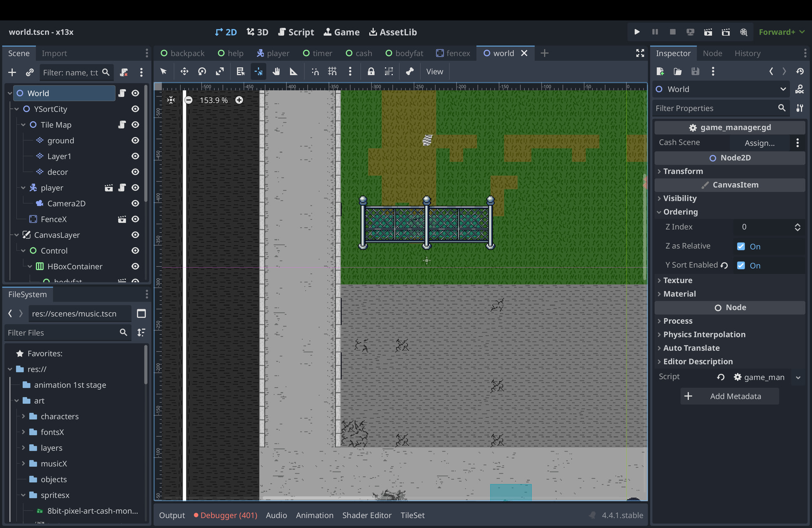Select the Rotate tool icon
Screen dimensions: 812x528
point(202,71)
